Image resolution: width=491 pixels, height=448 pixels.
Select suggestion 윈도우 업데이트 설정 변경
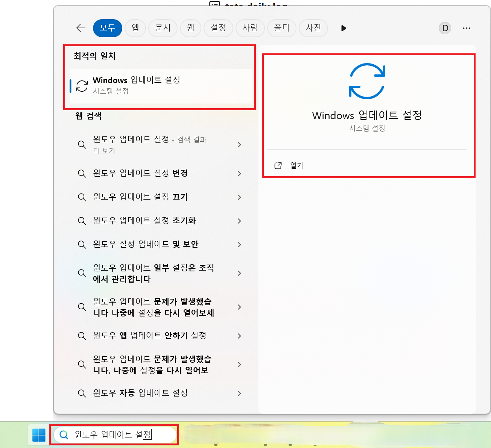click(161, 173)
